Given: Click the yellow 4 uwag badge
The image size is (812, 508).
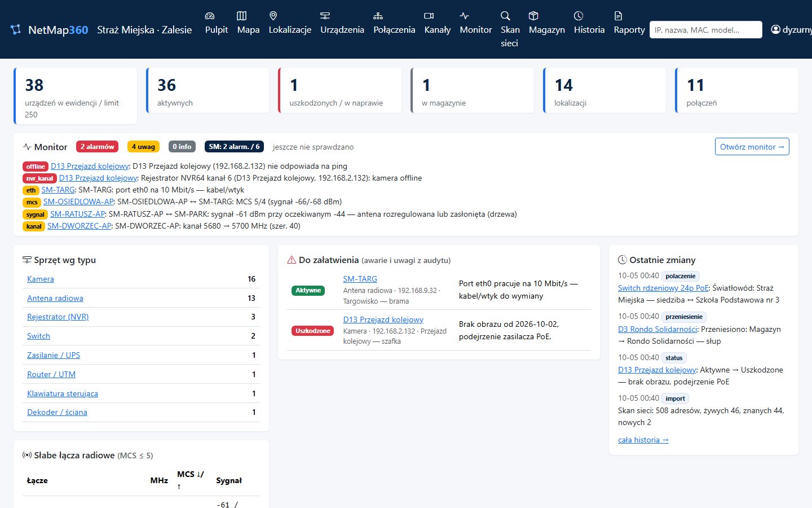Looking at the screenshot, I should coord(143,147).
